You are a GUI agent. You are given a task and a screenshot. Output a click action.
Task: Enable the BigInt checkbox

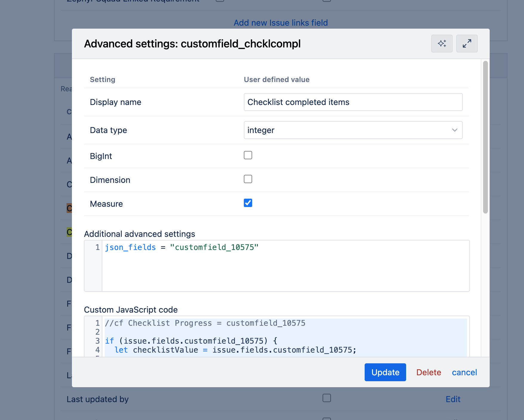tap(248, 155)
